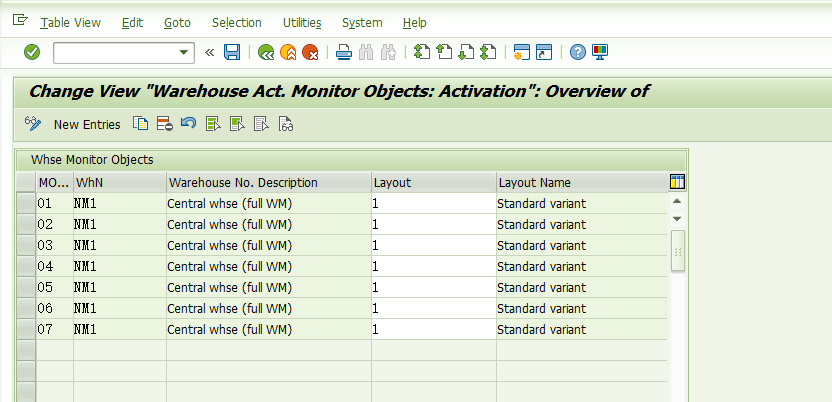Click the document with glasses icon in the application toolbar

click(285, 124)
